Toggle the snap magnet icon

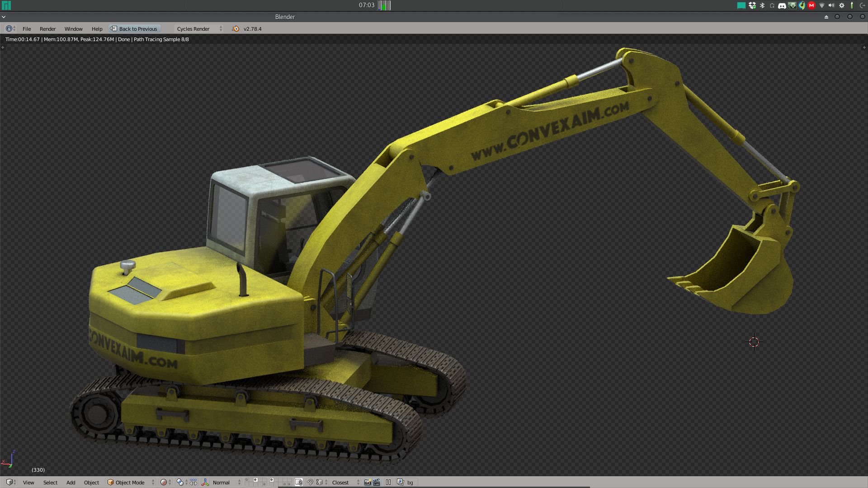point(310,482)
